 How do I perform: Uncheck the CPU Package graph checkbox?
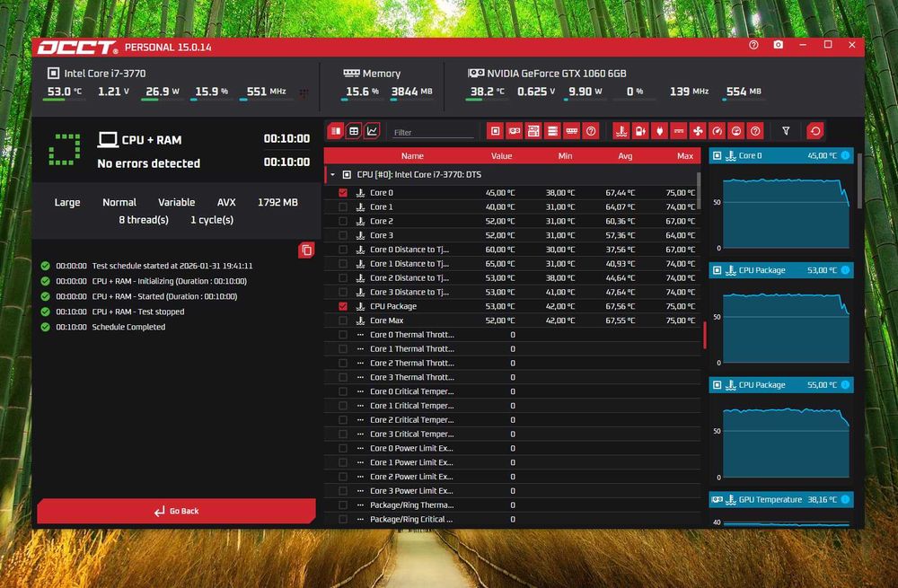pos(342,306)
